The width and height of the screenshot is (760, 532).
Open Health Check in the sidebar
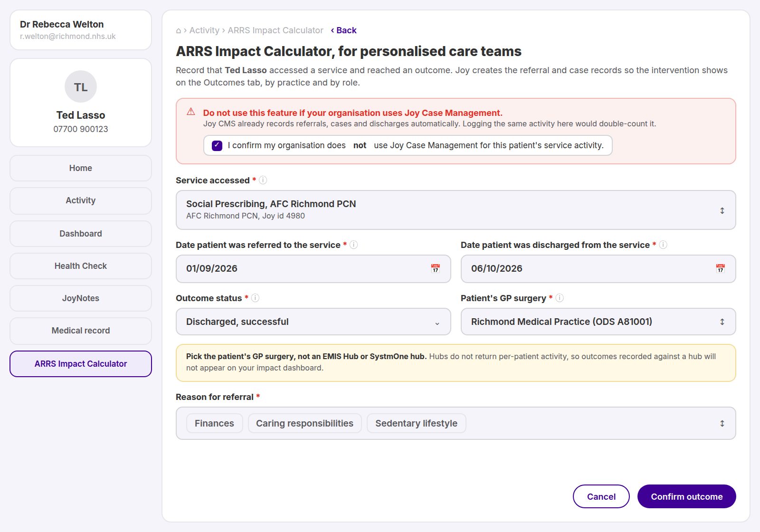81,266
